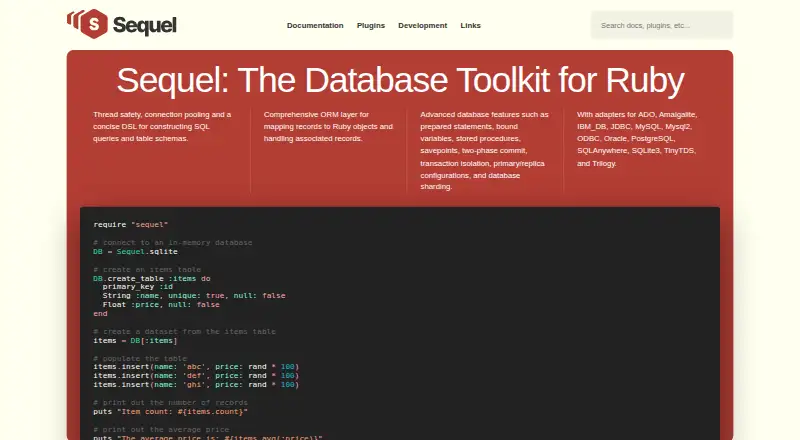The width and height of the screenshot is (800, 440).
Task: Click the 'Advanced database features' paragraph
Action: 484,151
